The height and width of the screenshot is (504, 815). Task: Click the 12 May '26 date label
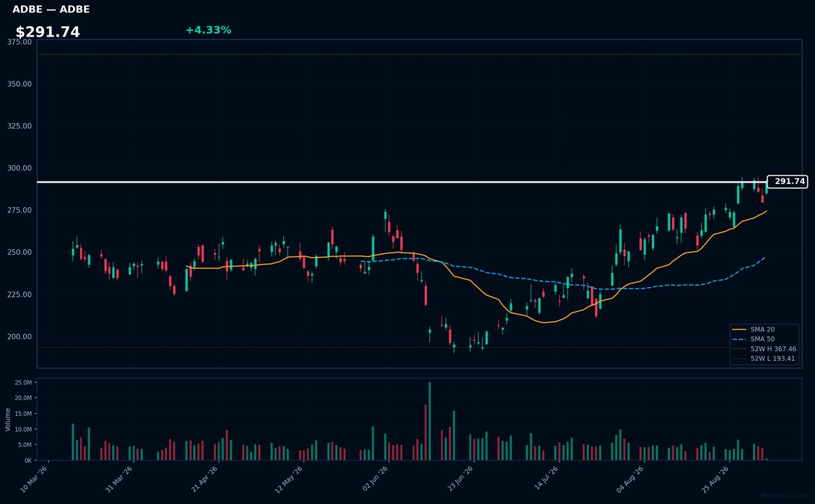(x=290, y=479)
